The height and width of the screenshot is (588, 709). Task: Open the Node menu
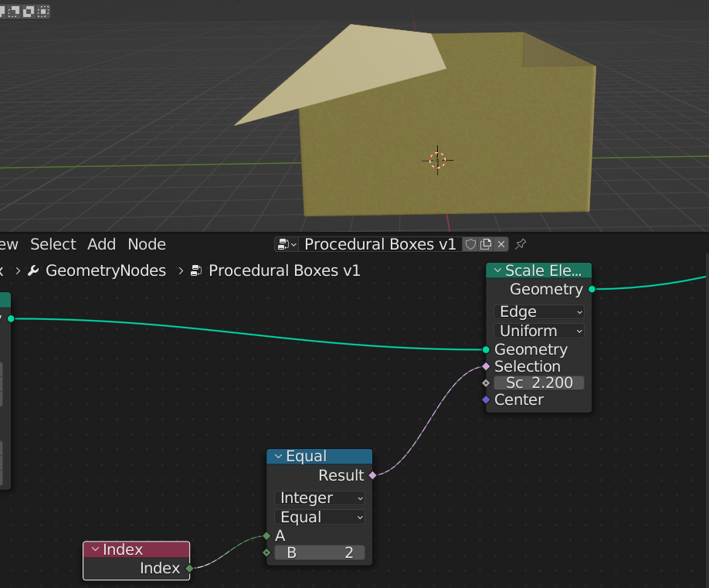pos(147,244)
